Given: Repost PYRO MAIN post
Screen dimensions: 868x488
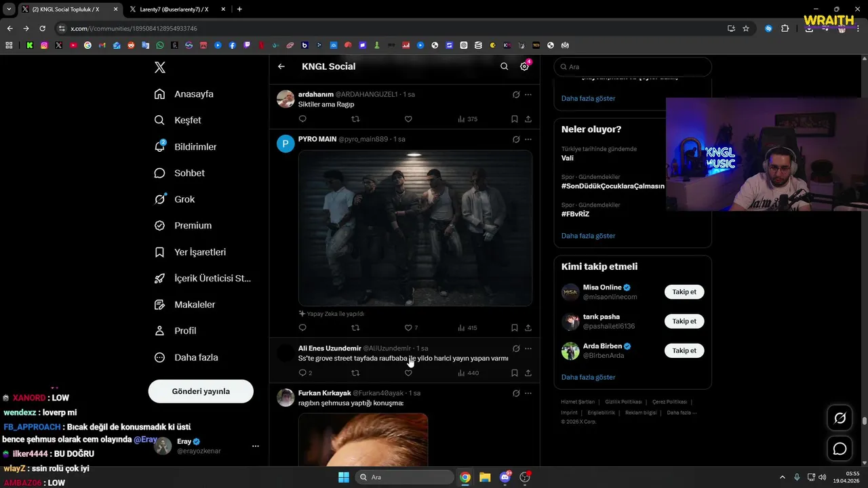Looking at the screenshot, I should [x=355, y=327].
